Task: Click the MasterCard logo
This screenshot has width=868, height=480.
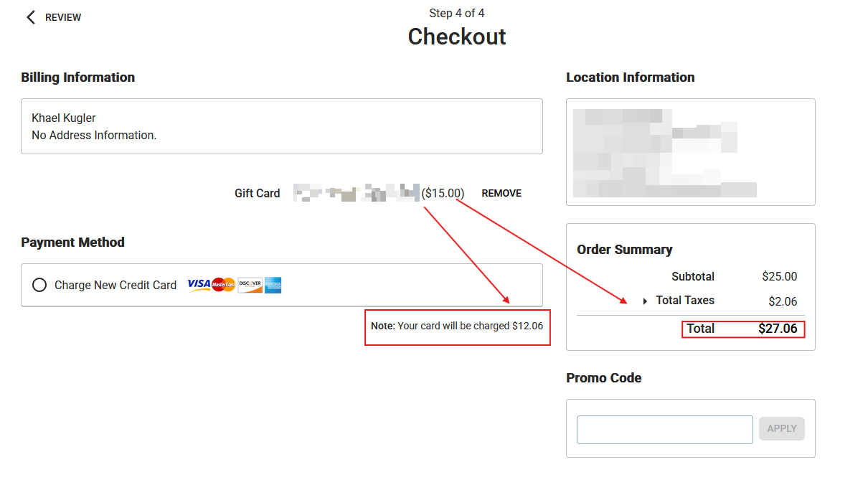Action: [224, 285]
